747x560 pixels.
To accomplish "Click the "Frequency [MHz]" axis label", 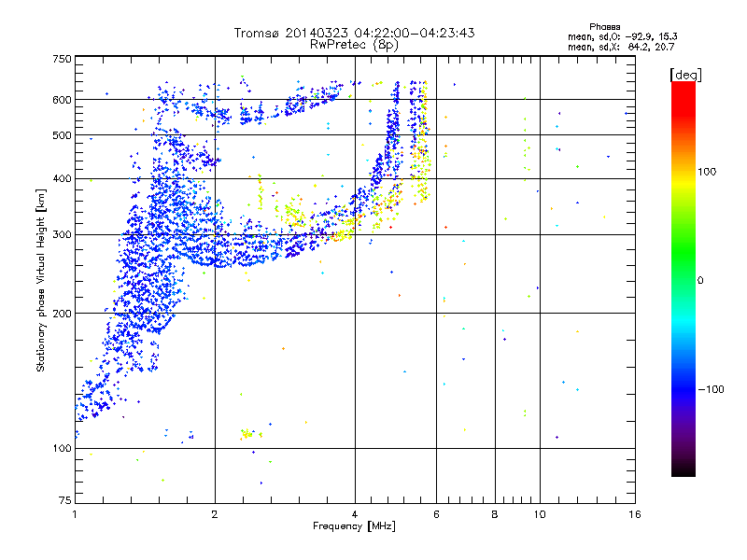I will pos(354,526).
